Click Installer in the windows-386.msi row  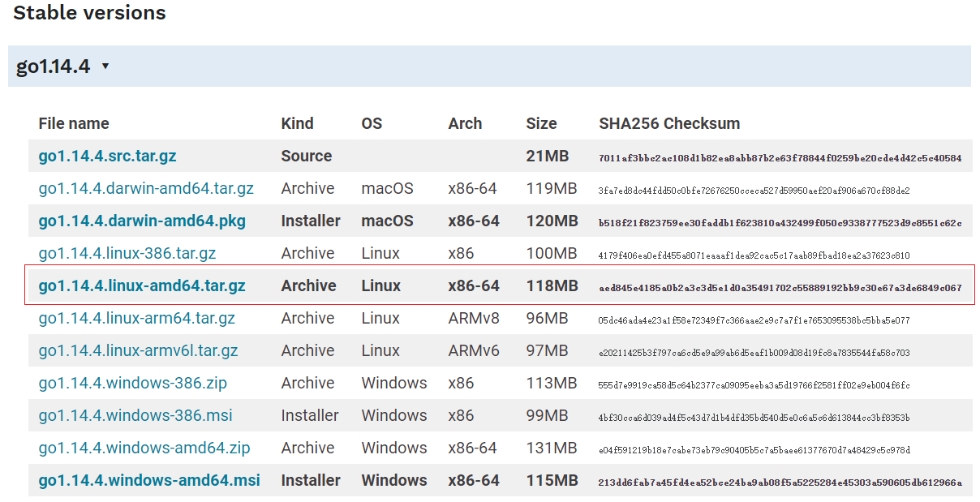310,415
